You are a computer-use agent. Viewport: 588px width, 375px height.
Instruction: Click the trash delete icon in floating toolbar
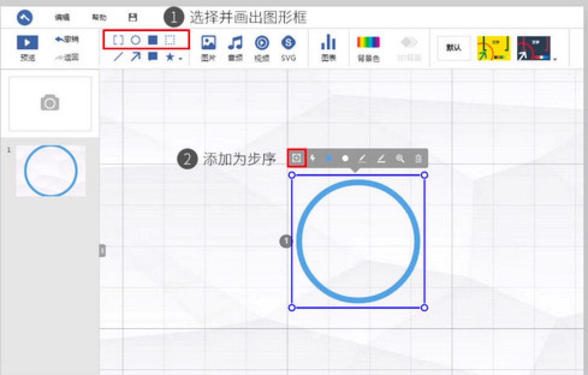point(418,158)
